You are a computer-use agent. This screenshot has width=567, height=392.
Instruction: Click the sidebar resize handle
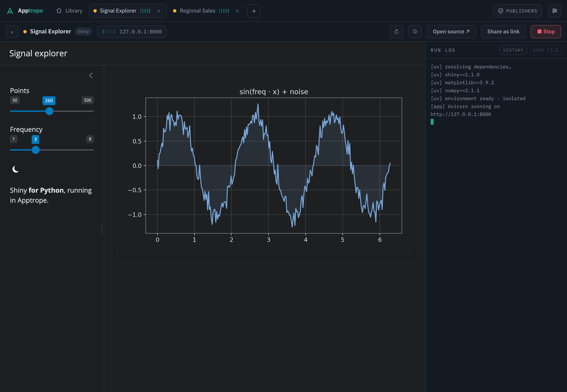[x=102, y=229]
